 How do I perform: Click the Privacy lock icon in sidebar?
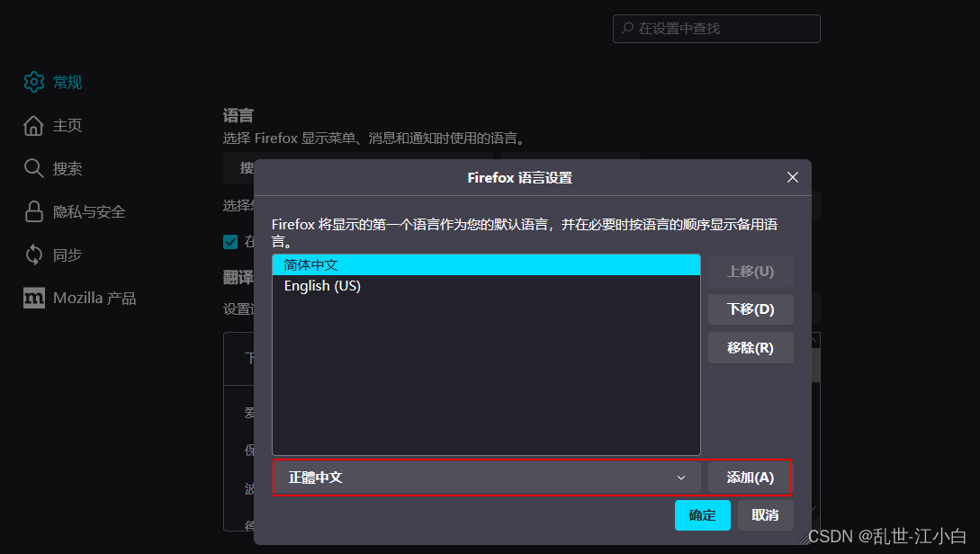click(x=34, y=211)
